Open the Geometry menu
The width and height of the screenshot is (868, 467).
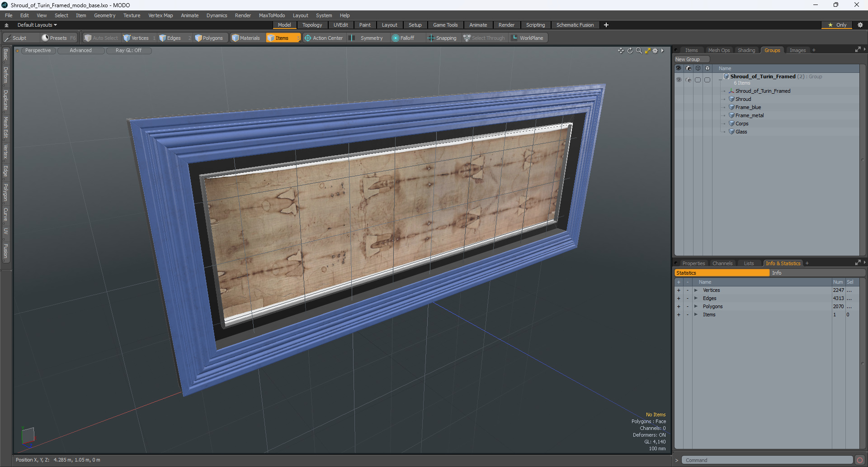coord(104,15)
